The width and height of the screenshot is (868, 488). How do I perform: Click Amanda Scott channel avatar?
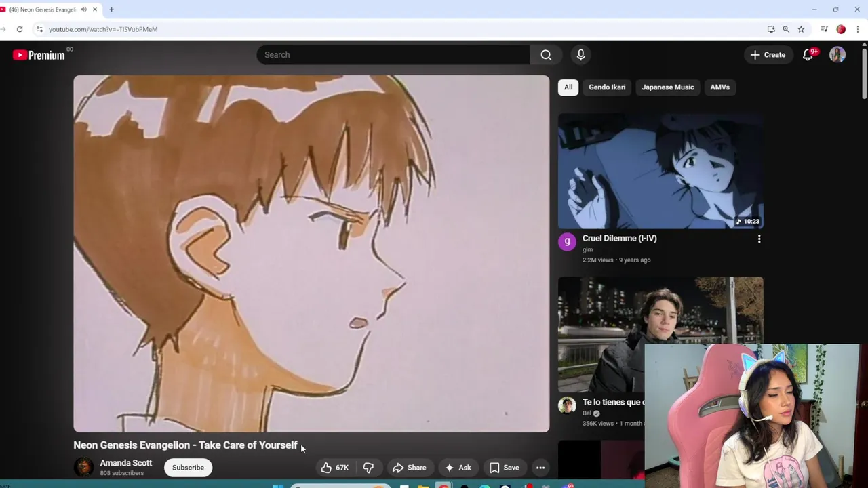(83, 467)
